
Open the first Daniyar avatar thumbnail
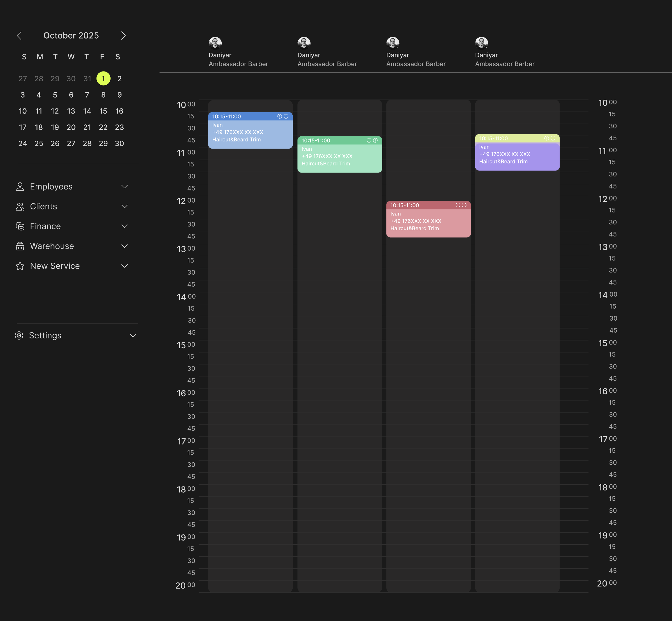[215, 42]
